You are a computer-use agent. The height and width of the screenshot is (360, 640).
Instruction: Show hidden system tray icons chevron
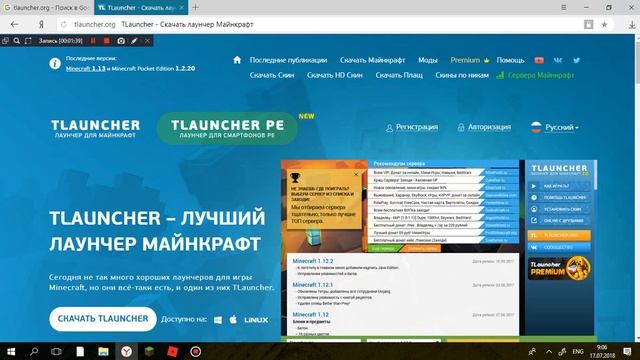coord(549,351)
